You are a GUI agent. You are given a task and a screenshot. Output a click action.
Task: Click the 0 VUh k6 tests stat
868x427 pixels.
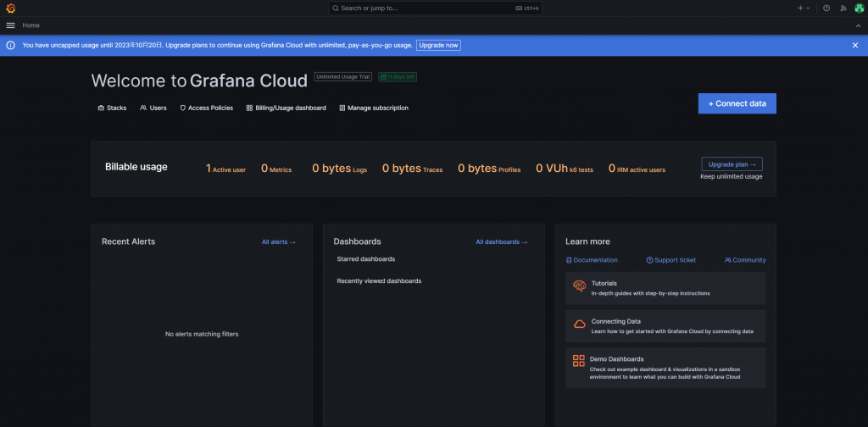click(x=565, y=169)
